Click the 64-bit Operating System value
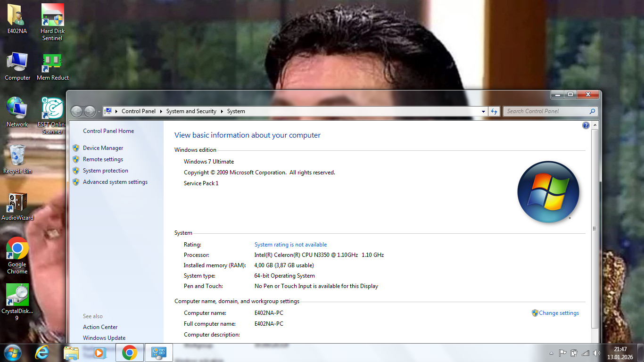644x362 pixels. coord(284,276)
